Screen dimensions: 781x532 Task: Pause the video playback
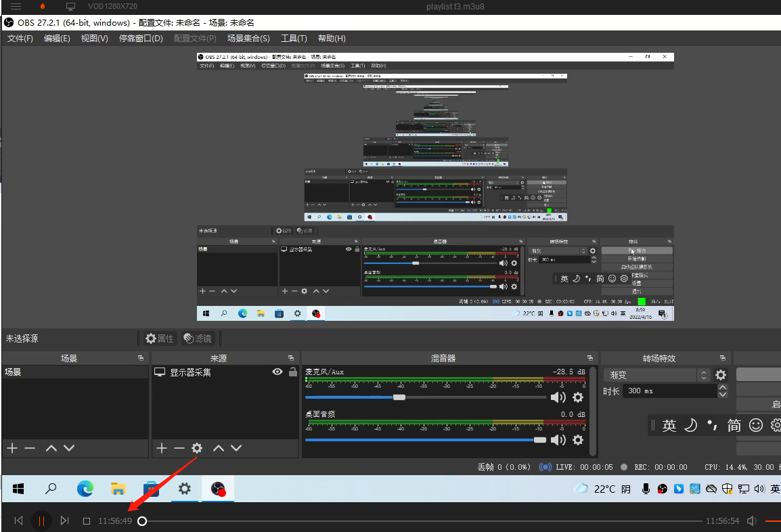click(x=41, y=520)
